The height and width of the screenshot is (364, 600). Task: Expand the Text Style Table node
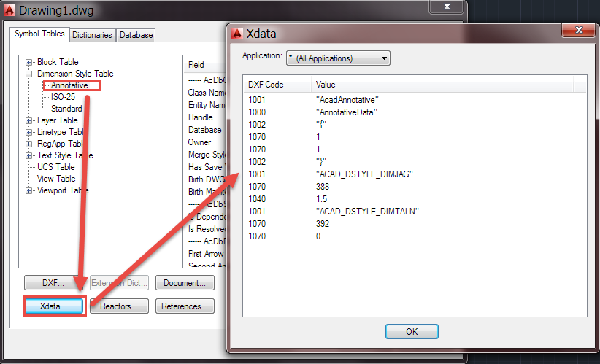[x=28, y=155]
